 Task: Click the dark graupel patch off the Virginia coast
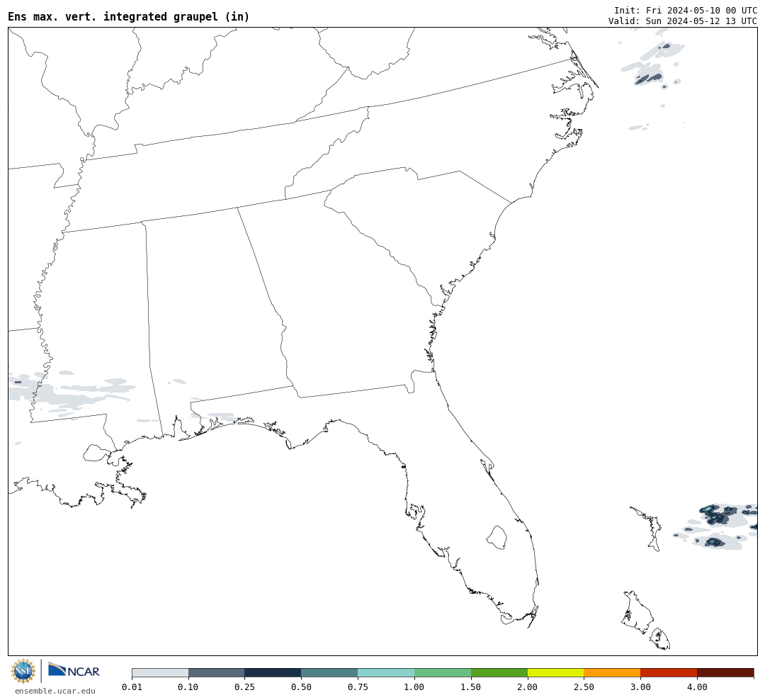[x=649, y=78]
